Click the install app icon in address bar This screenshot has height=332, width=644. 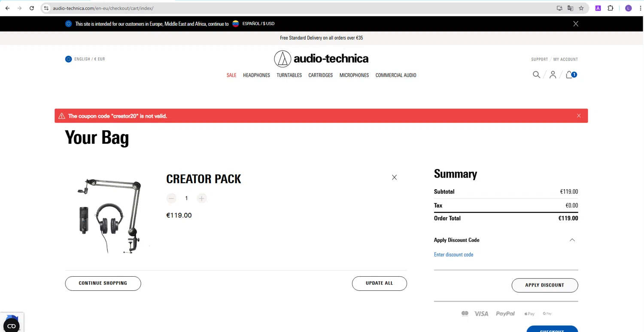(559, 8)
